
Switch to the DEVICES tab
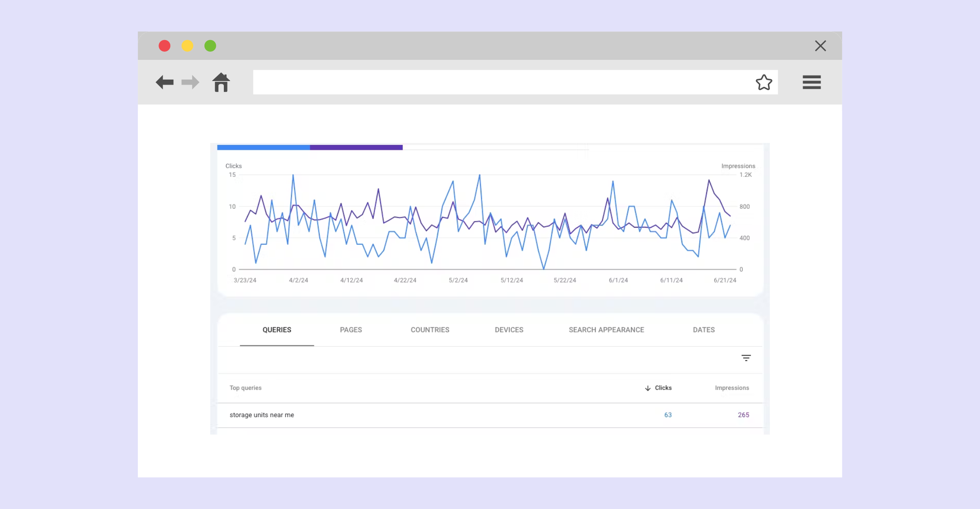pos(509,330)
